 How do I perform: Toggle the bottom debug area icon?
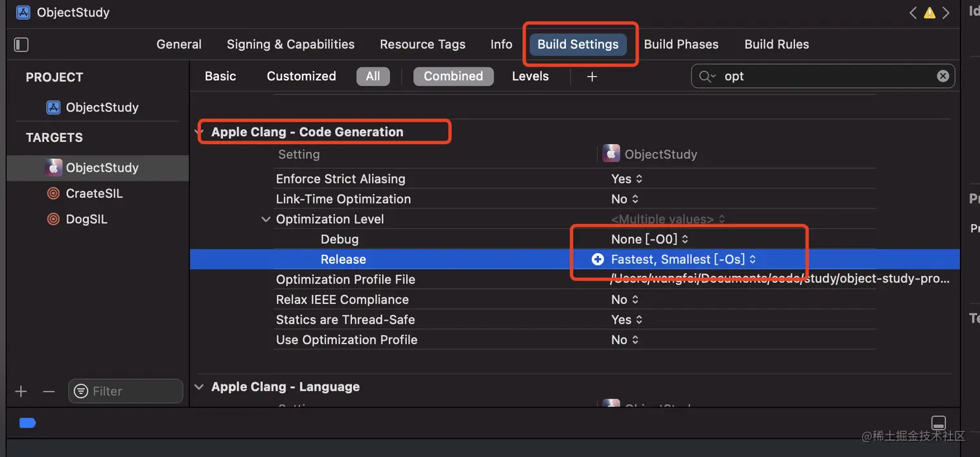click(938, 422)
